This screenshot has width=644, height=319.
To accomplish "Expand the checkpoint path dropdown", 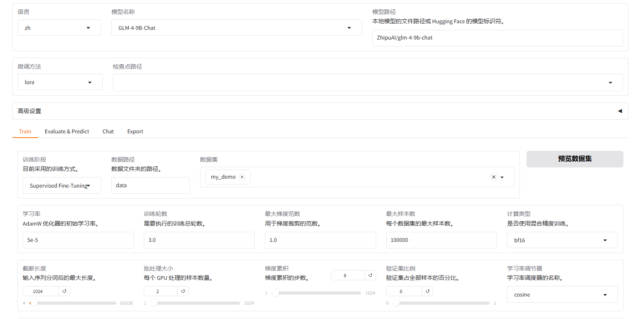I will (x=610, y=83).
